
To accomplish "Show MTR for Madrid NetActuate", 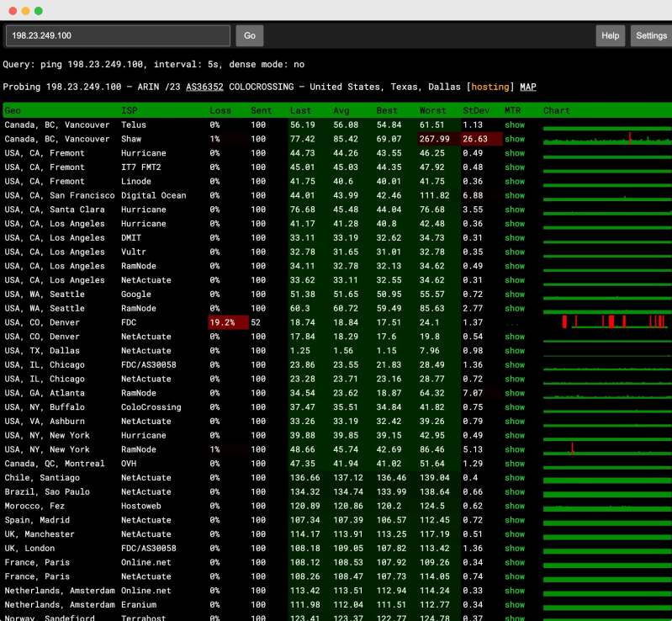I will click(x=514, y=520).
